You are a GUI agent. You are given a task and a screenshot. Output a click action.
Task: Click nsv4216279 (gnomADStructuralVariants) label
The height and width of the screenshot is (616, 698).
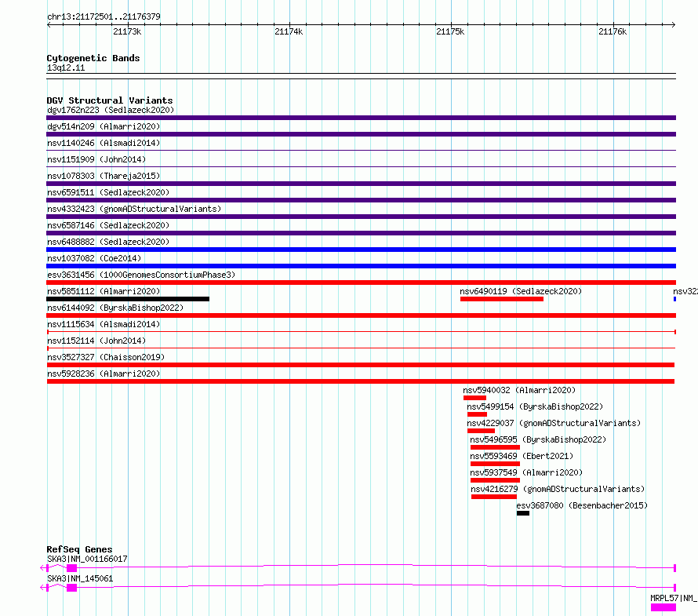(x=558, y=489)
